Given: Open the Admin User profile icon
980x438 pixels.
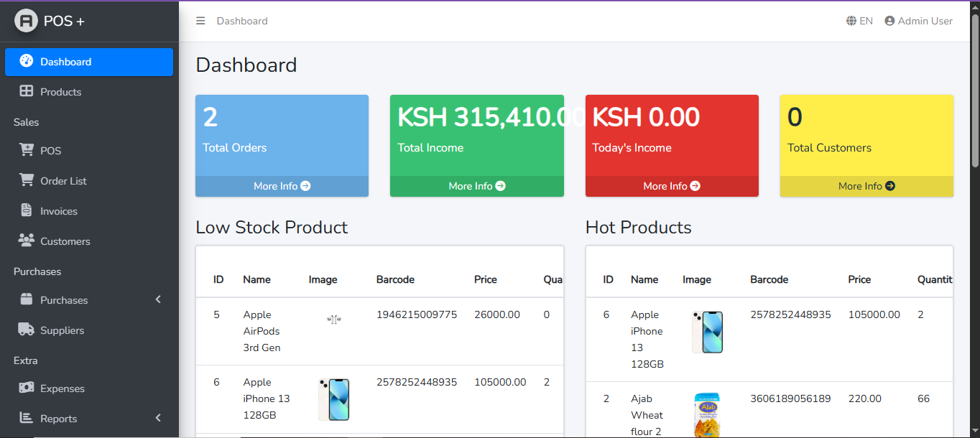Looking at the screenshot, I should pos(889,21).
